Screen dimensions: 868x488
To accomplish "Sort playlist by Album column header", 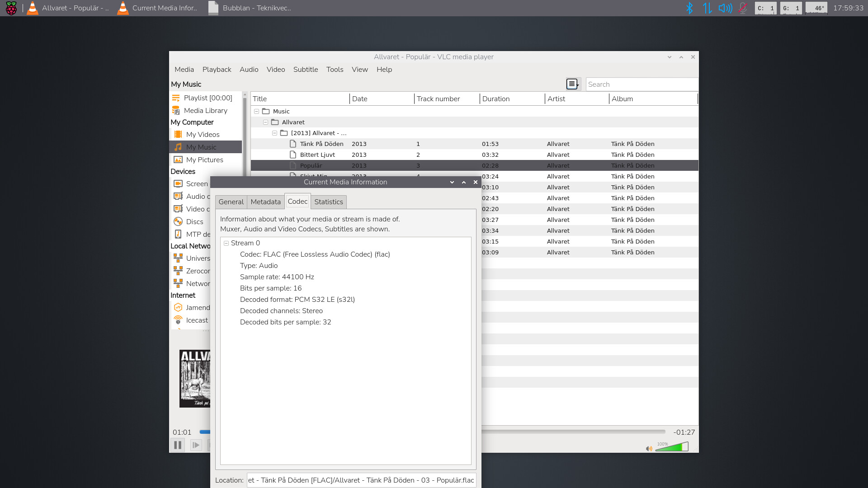I will click(x=654, y=99).
